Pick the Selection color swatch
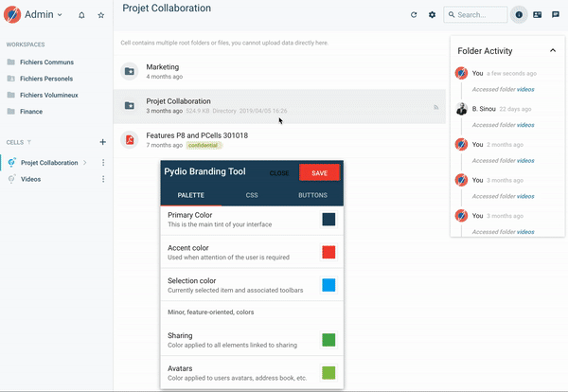Viewport: 568px width, 392px height. [328, 285]
